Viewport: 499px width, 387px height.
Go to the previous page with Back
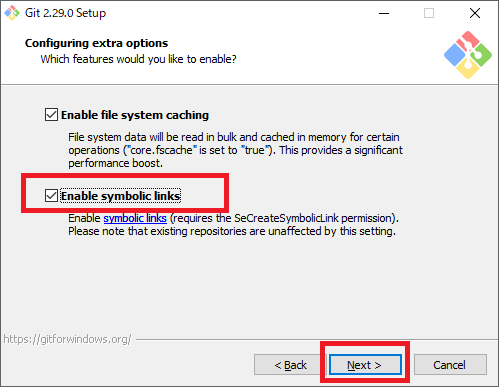[x=290, y=365]
